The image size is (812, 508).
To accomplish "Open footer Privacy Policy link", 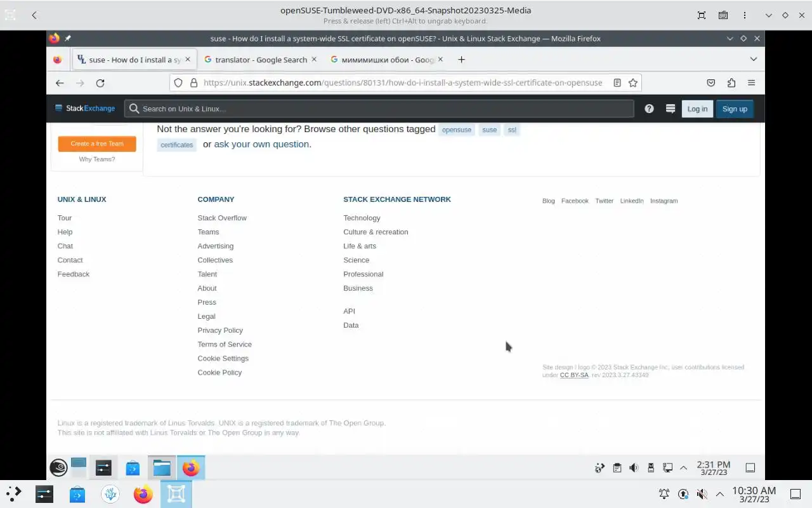I will (x=220, y=330).
